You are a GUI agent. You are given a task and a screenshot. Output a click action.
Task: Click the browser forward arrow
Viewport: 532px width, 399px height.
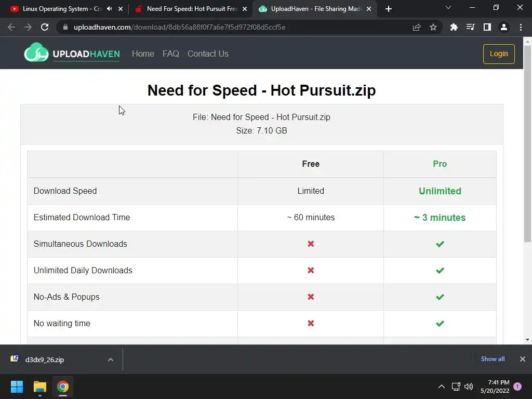[28, 27]
